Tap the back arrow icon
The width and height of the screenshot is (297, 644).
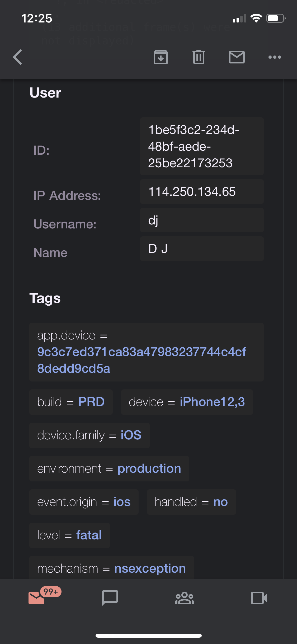pyautogui.click(x=18, y=57)
